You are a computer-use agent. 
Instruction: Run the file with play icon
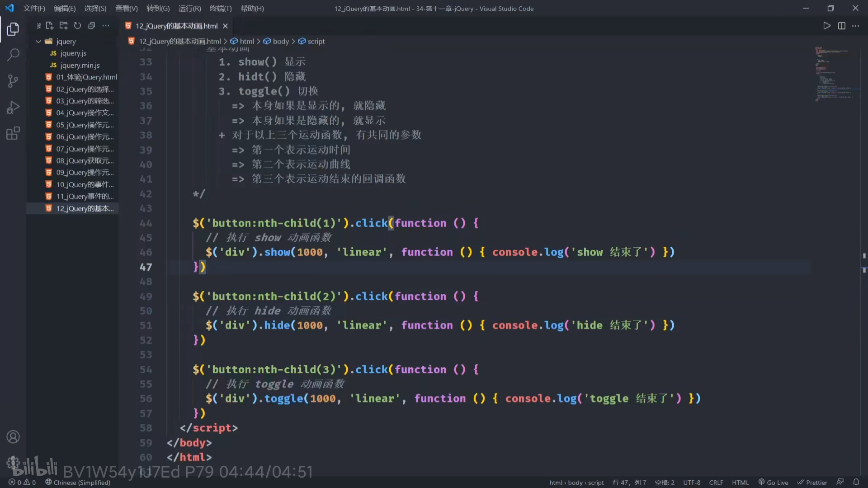(x=826, y=26)
